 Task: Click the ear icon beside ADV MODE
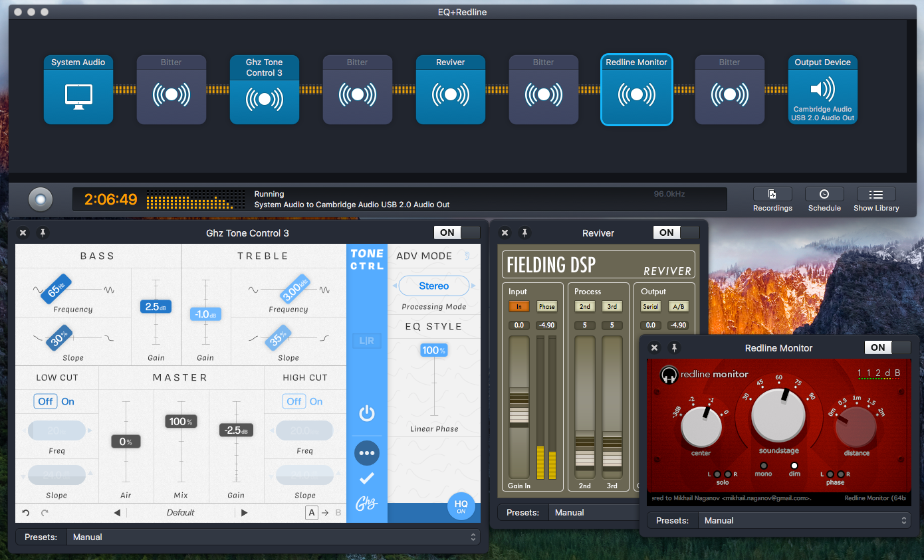coord(467,256)
